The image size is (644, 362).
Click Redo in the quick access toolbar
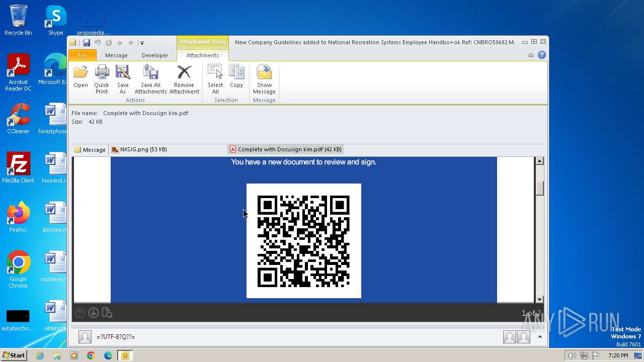[108, 43]
